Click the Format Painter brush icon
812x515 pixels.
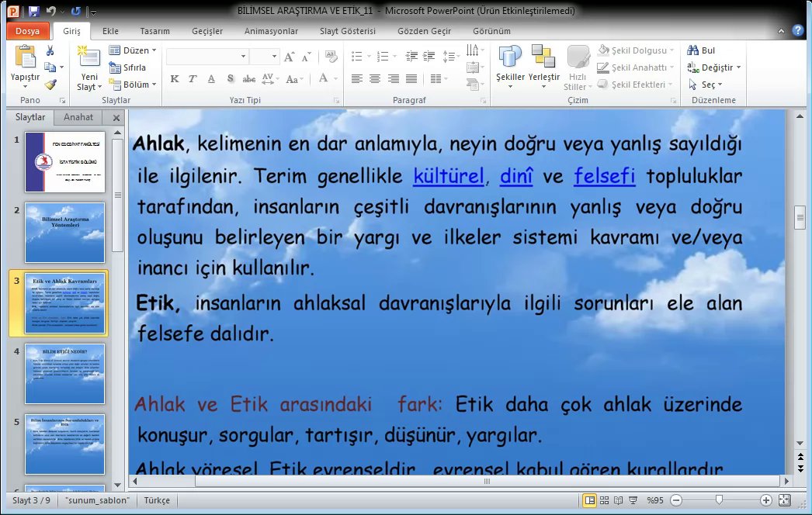coord(50,85)
